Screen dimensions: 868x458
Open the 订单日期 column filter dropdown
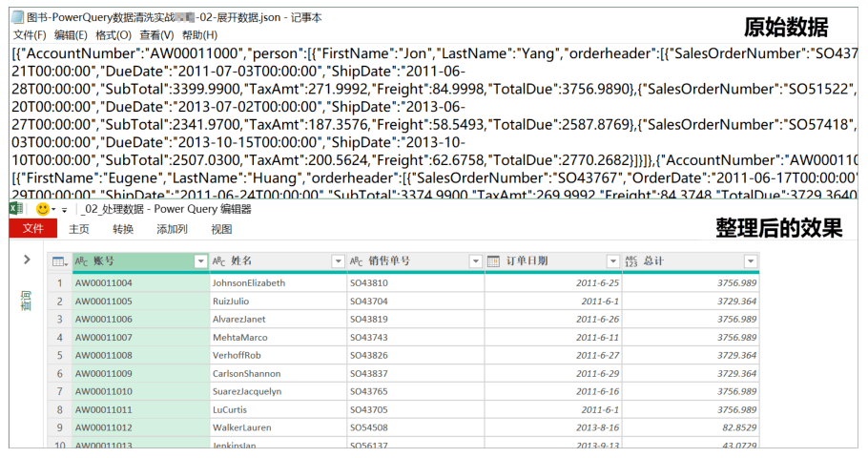(612, 261)
